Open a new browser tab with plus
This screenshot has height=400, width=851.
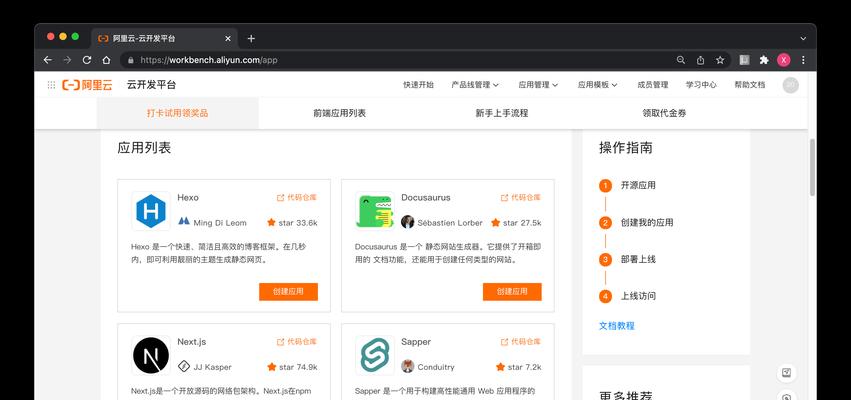[251, 39]
